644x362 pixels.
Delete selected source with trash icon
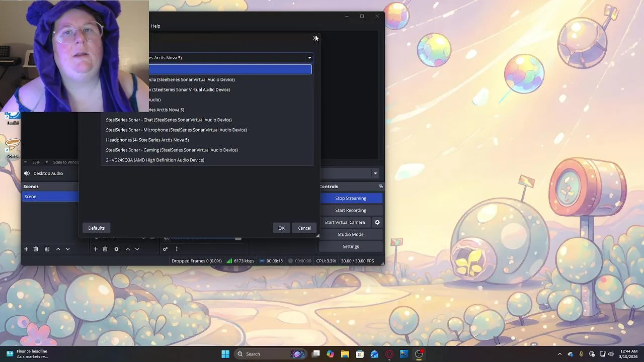coord(105,249)
